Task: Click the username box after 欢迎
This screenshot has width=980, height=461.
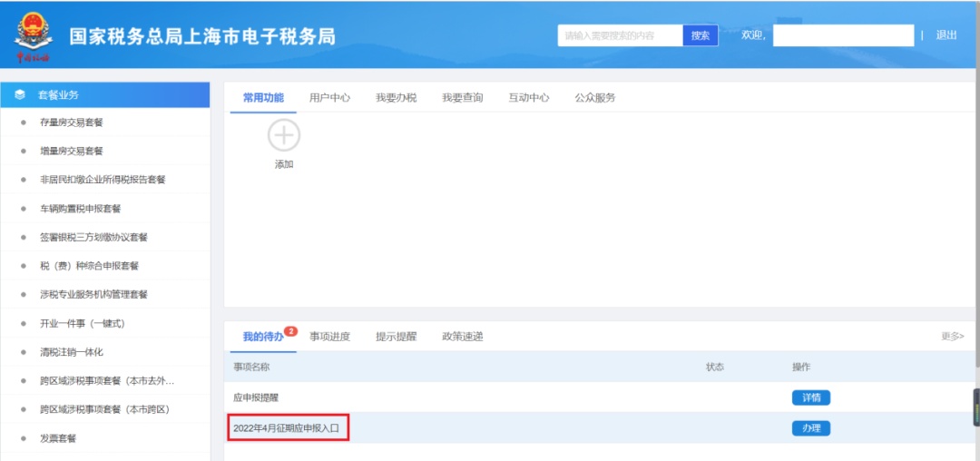Action: pyautogui.click(x=843, y=35)
